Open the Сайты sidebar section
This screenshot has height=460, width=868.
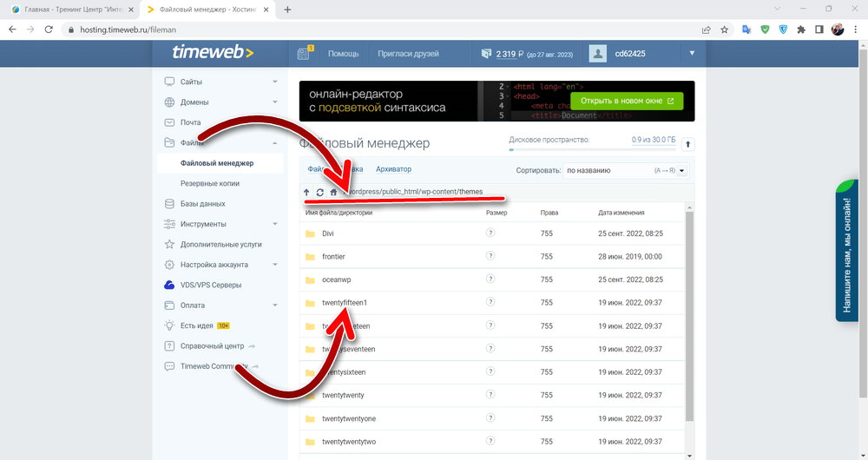pyautogui.click(x=191, y=82)
